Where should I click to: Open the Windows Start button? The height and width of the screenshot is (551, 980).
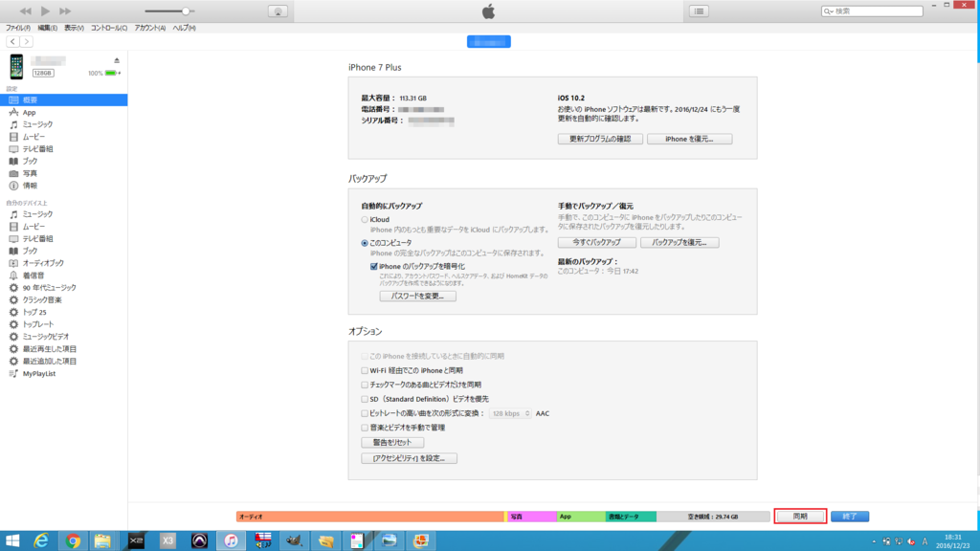tap(11, 541)
